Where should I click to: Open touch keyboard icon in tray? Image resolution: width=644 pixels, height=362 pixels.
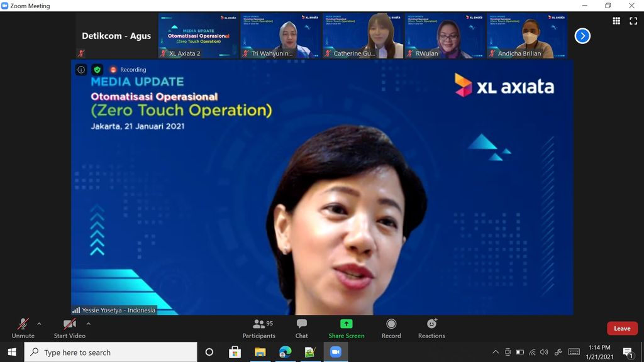[x=574, y=352]
